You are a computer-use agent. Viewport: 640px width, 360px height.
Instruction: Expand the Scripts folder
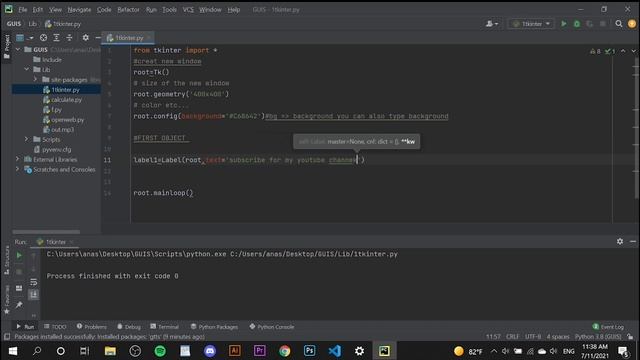tap(27, 139)
